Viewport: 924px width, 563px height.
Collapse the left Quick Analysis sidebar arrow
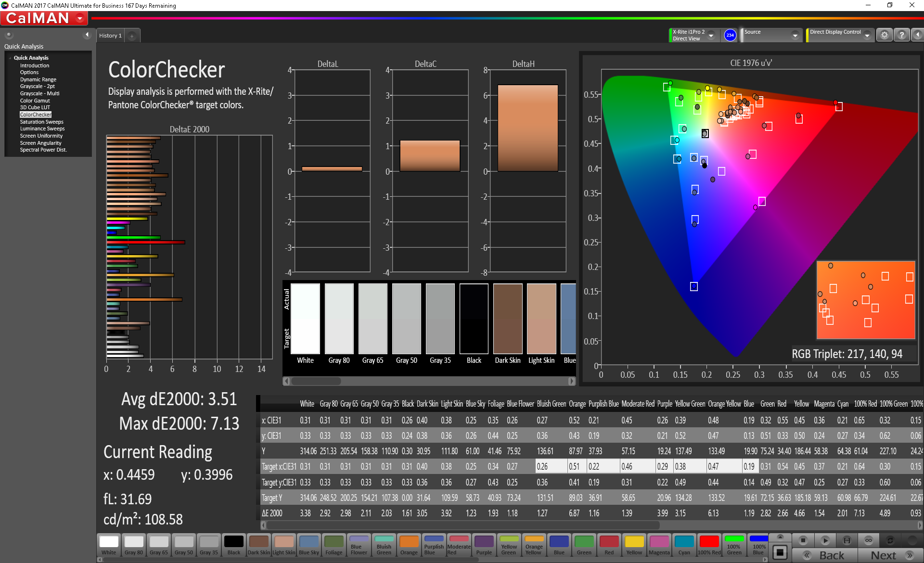pos(87,35)
